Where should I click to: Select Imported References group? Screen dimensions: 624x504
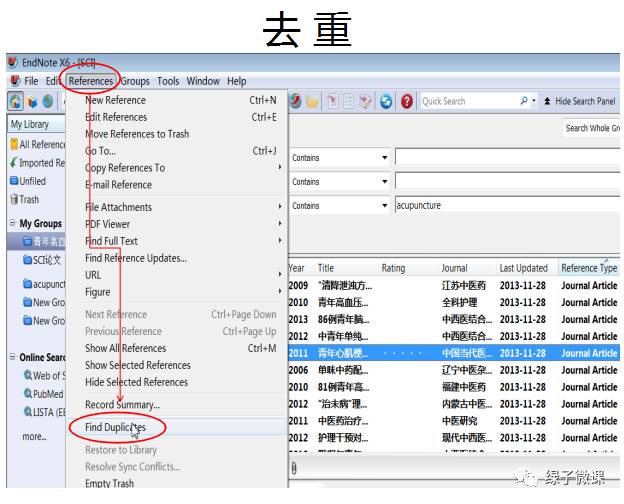click(x=38, y=163)
